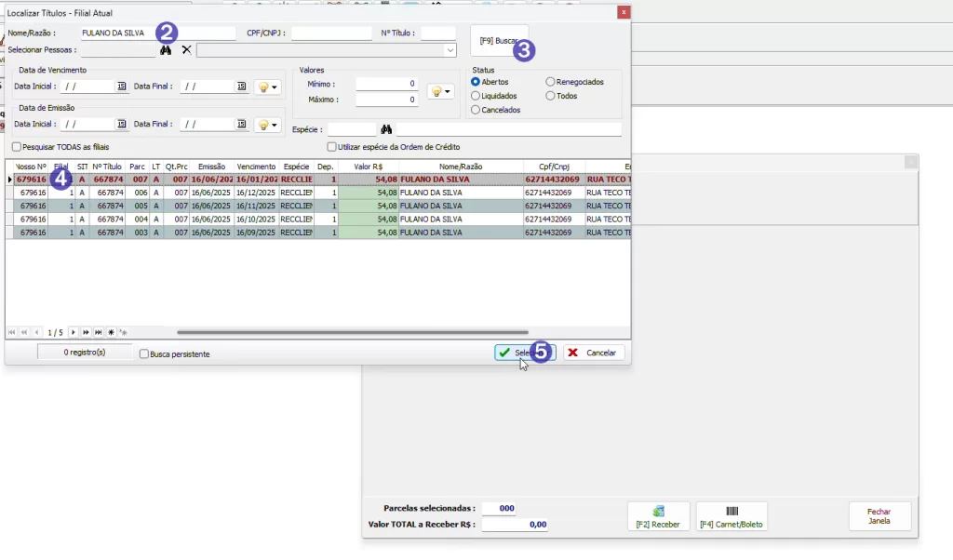Image resolution: width=953 pixels, height=560 pixels.
Task: Select the Liquidados status radio button
Action: (476, 96)
